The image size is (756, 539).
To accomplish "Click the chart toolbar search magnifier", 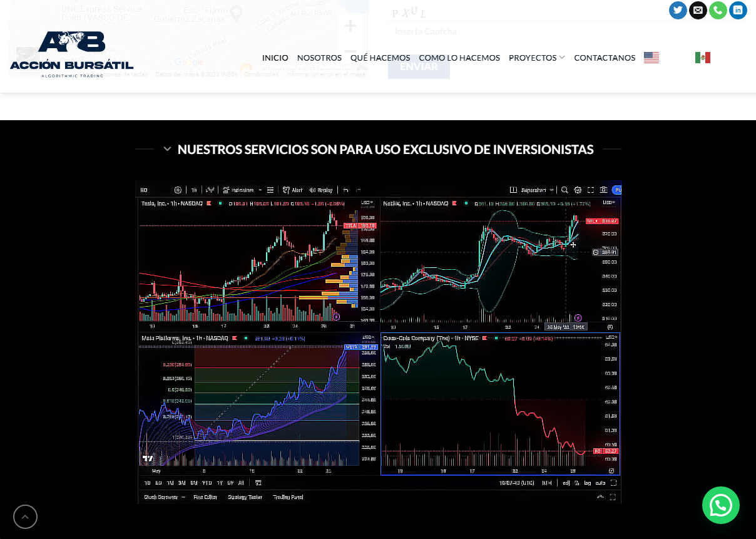I will (564, 190).
